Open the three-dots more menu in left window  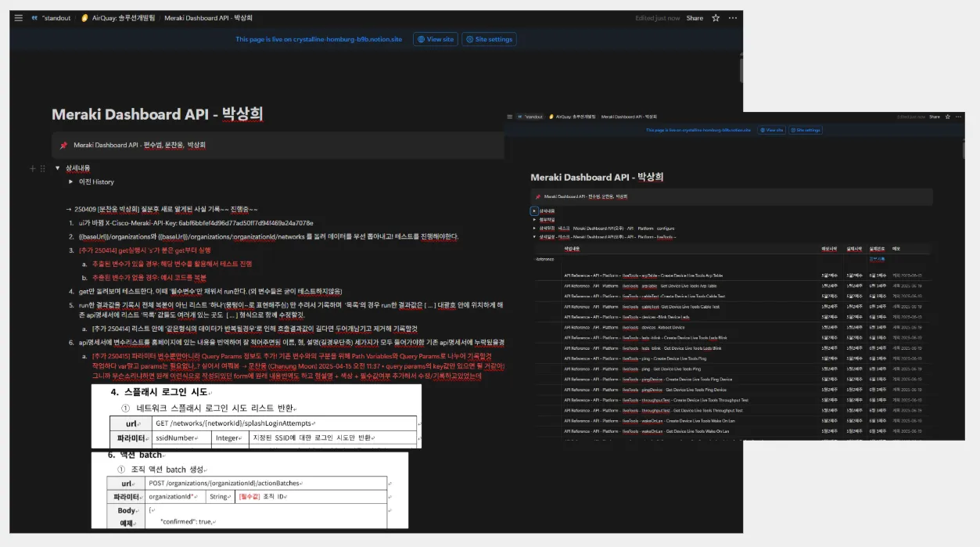733,17
